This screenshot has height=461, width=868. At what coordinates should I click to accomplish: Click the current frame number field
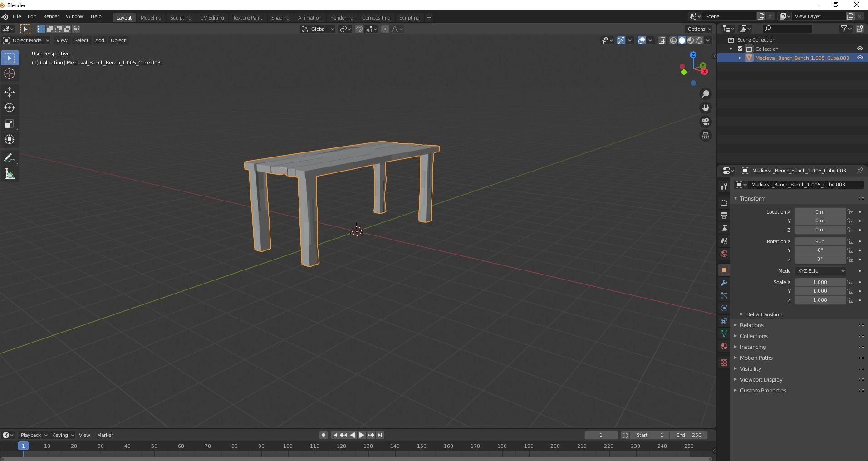[x=601, y=435]
